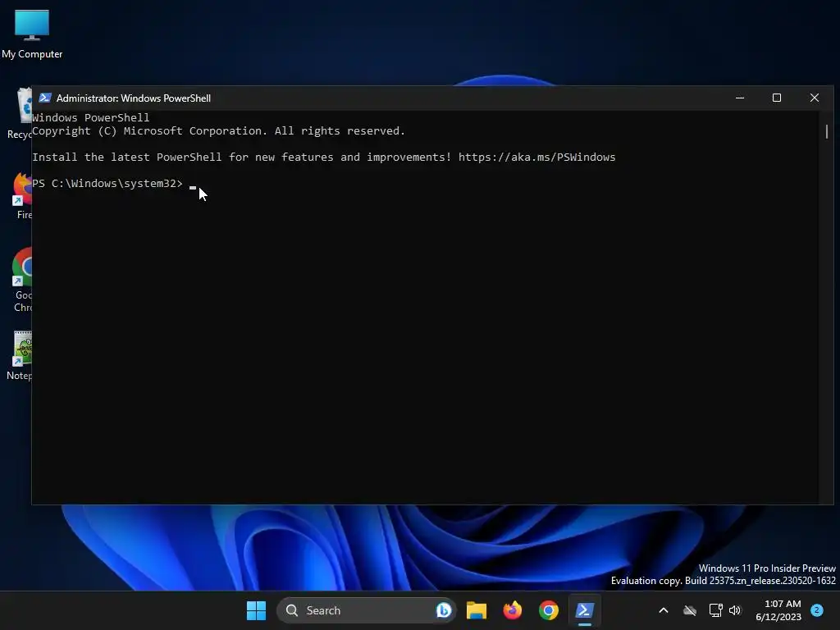Open Bing chat icon in search box
840x630 pixels.
(x=444, y=610)
